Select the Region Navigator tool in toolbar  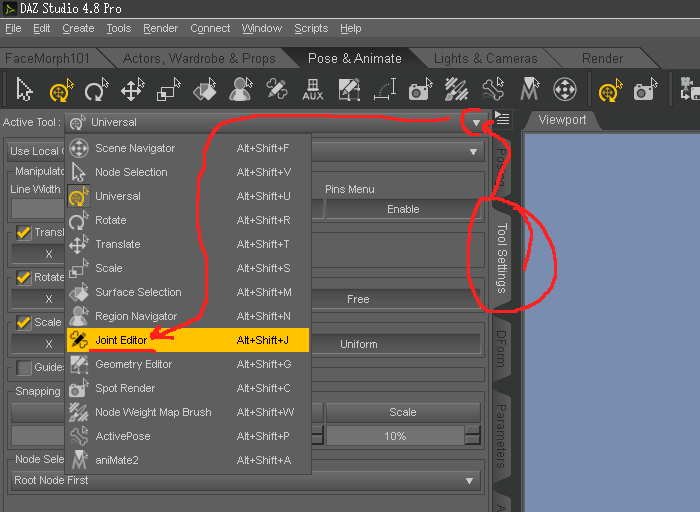[241, 89]
